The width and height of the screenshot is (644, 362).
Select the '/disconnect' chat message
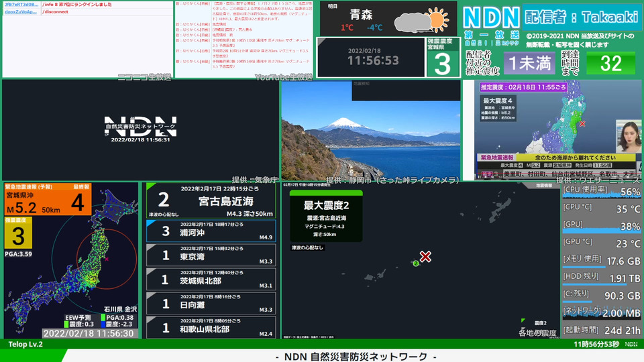[x=56, y=12]
